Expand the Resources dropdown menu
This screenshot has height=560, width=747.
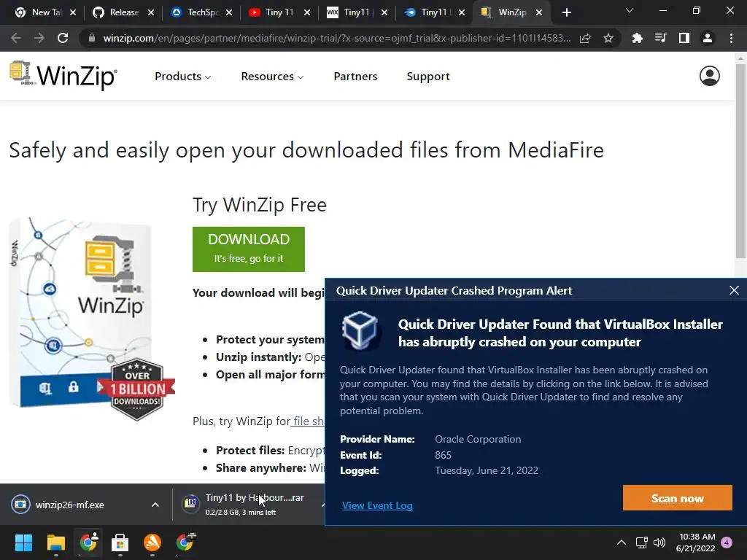(x=272, y=76)
